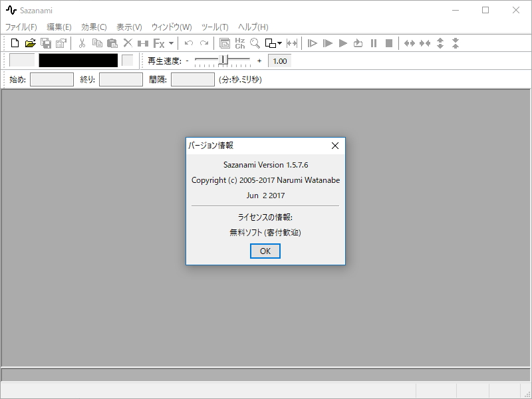Click the paste clipboard icon
Viewport: 532px width, 399px height.
tap(112, 43)
